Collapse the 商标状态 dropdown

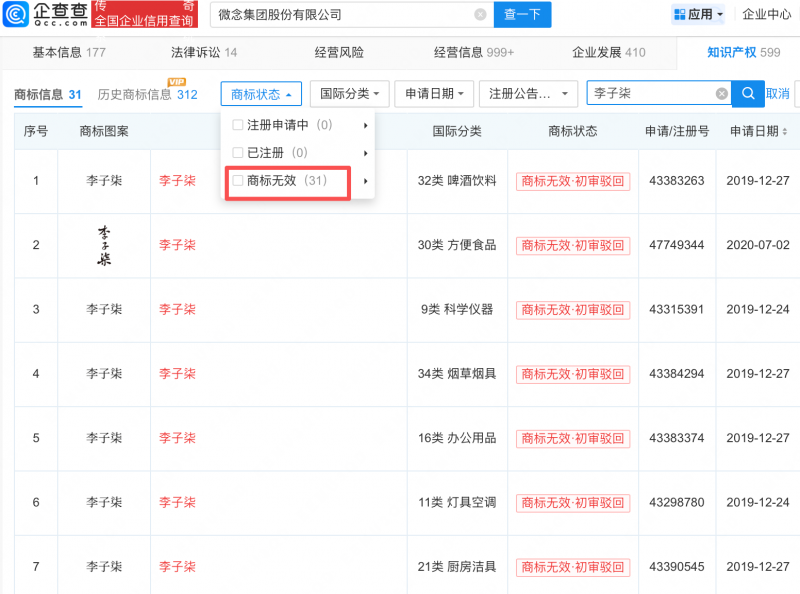click(x=261, y=94)
